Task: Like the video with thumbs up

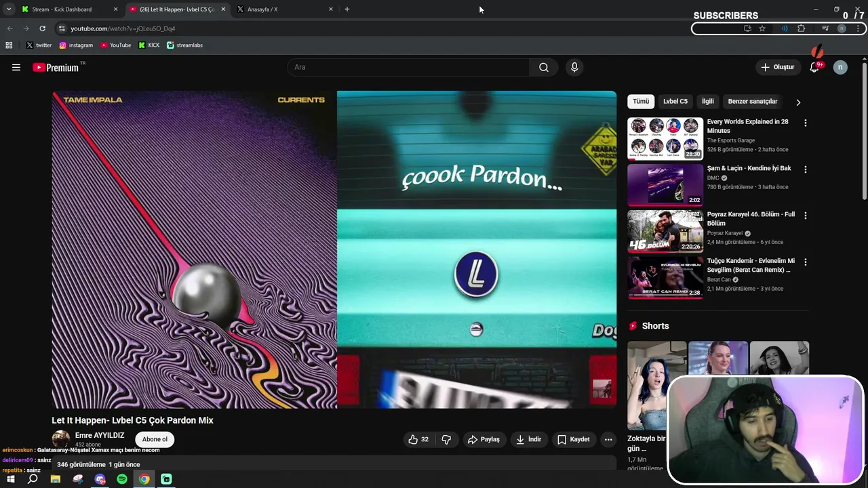Action: (418, 439)
